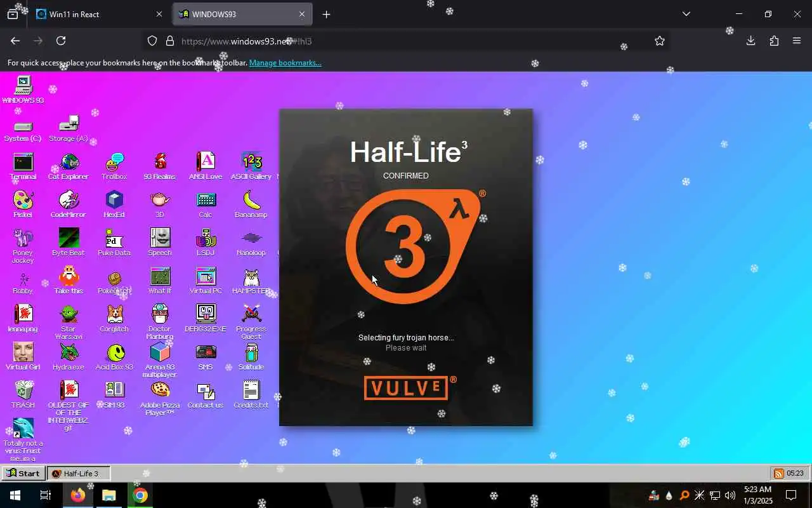812x508 pixels.
Task: Open ANSI Love icon
Action: 206,167
